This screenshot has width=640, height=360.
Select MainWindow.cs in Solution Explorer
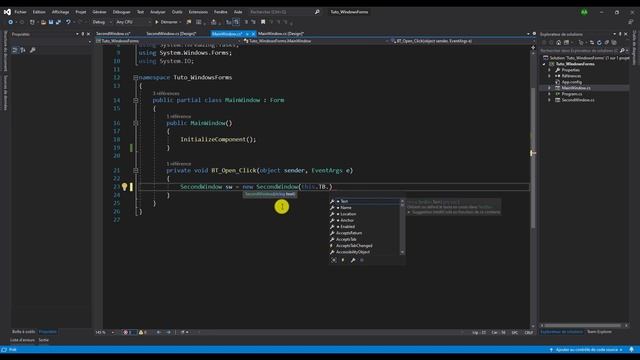point(576,88)
